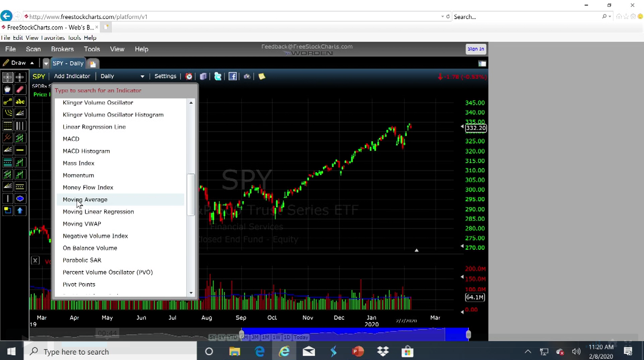Click the 1M time range button
The image size is (644, 360).
click(x=265, y=337)
